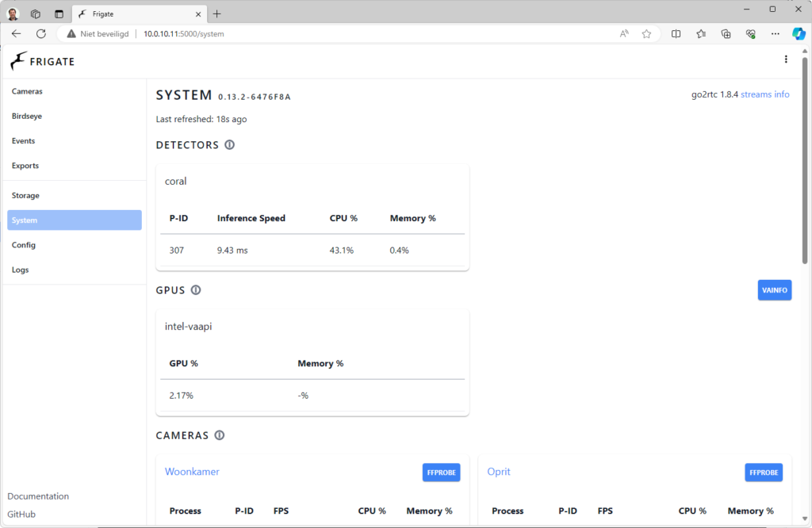Open Edge settings and more menu
812x528 pixels.
775,34
